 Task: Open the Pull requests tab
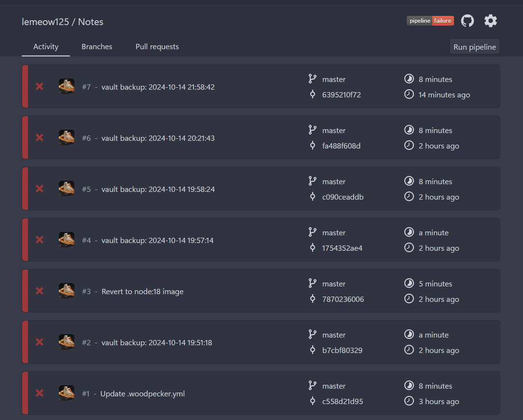click(x=157, y=47)
